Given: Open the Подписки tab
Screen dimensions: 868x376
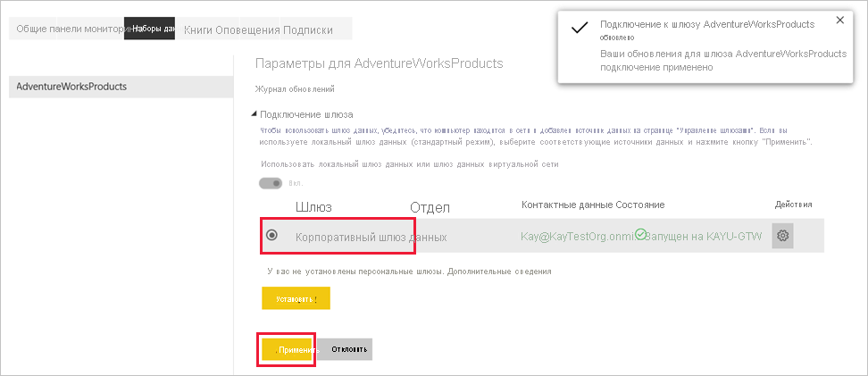Looking at the screenshot, I should (x=308, y=29).
